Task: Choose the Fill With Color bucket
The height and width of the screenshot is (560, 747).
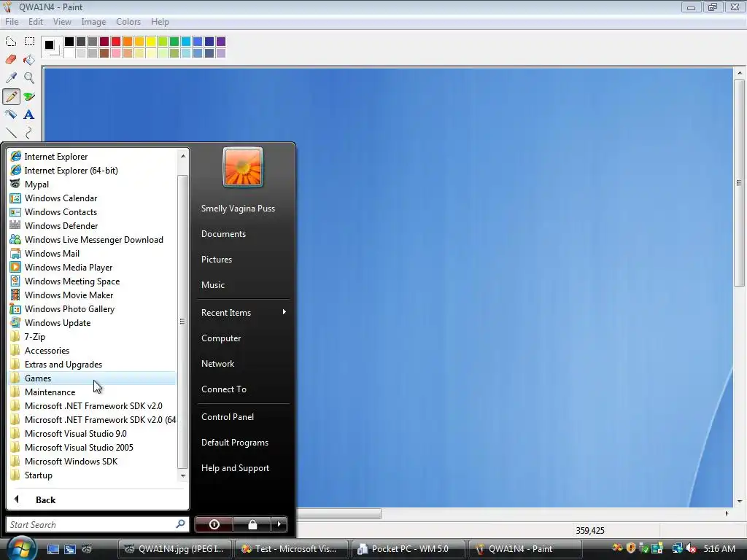Action: coord(29,60)
